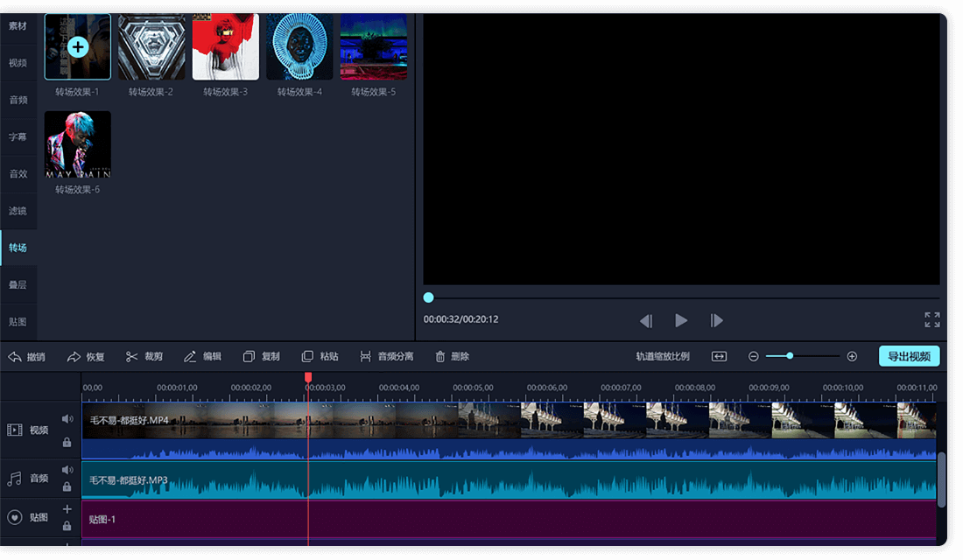The width and height of the screenshot is (963, 560).
Task: Click the Copy (复制) icon
Action: tap(249, 357)
